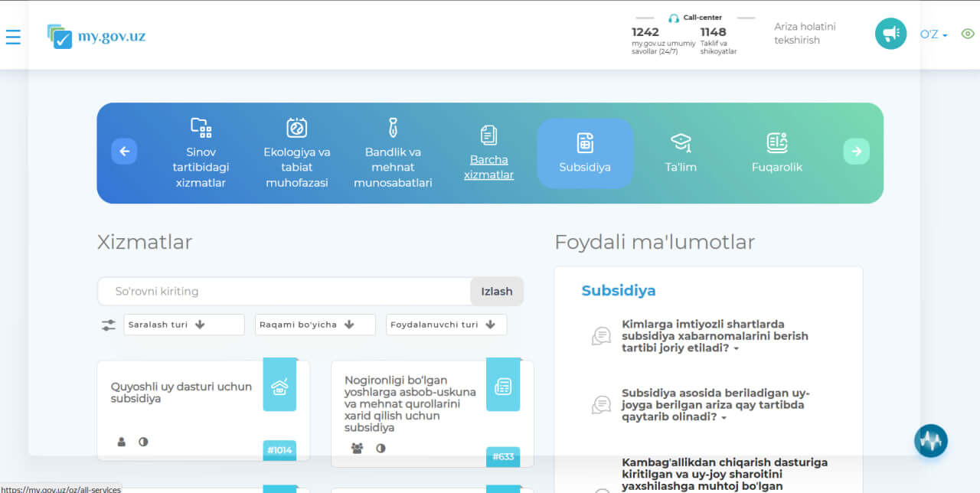Viewport: 980px width, 493px height.
Task: Open the Saralash turi dropdown
Action: pos(184,325)
